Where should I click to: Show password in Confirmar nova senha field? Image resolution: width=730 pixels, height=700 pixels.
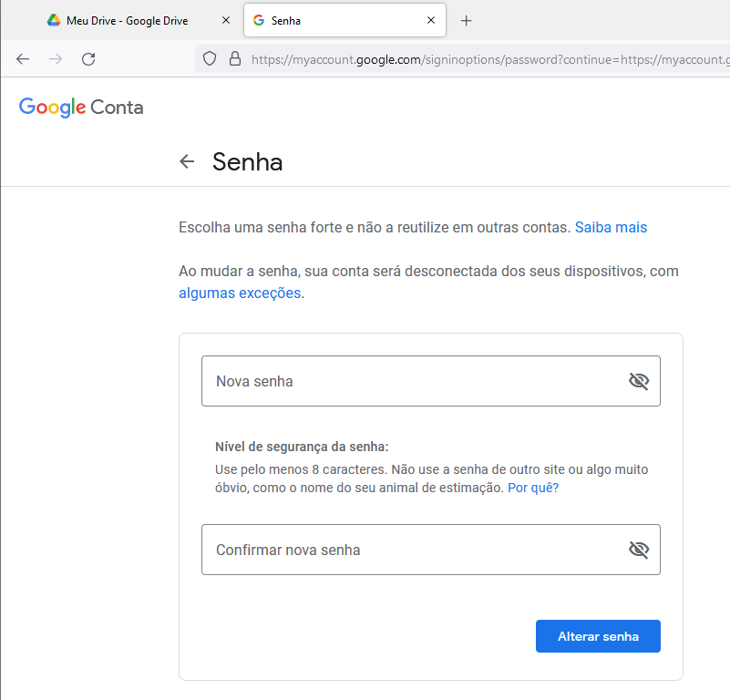(x=639, y=550)
